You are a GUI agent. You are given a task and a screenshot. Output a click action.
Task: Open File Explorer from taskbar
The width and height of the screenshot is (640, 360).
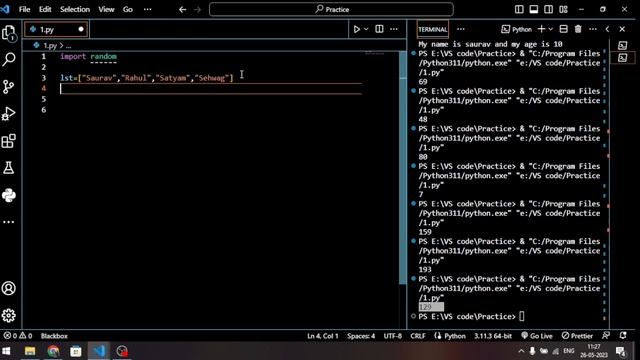(x=30, y=351)
